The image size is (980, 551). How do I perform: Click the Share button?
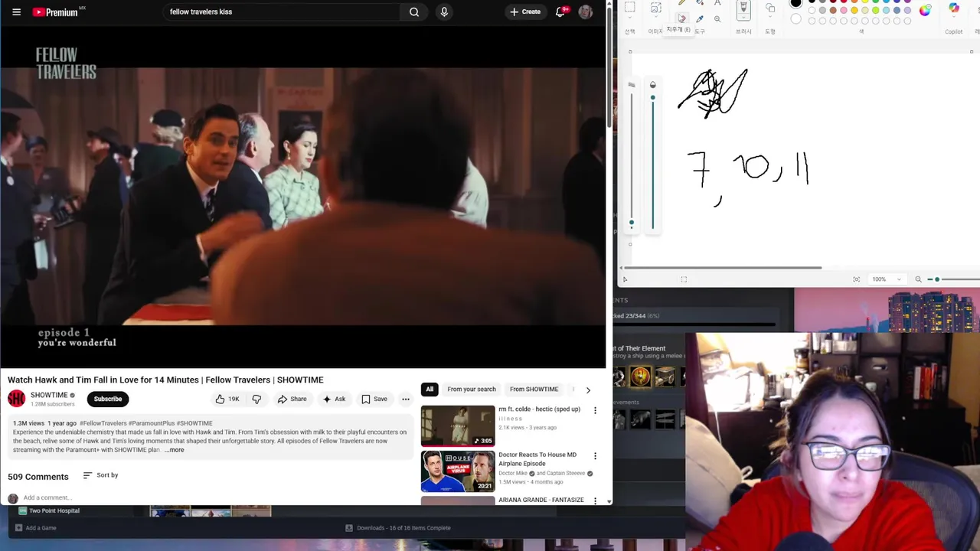point(292,399)
